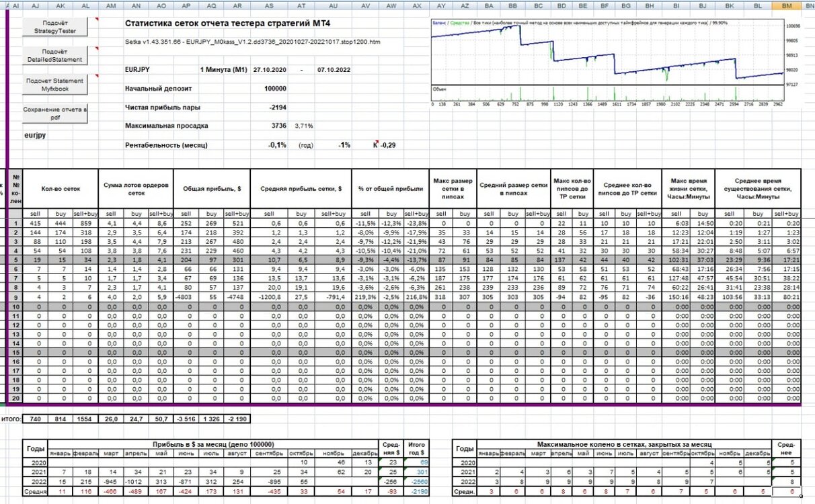Click Сумма лотов ордеров сеток header
The width and height of the screenshot is (815, 504).
[x=136, y=189]
